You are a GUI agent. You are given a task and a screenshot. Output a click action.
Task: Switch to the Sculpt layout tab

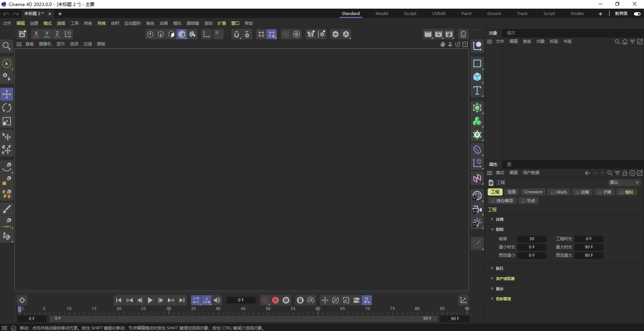(x=410, y=14)
